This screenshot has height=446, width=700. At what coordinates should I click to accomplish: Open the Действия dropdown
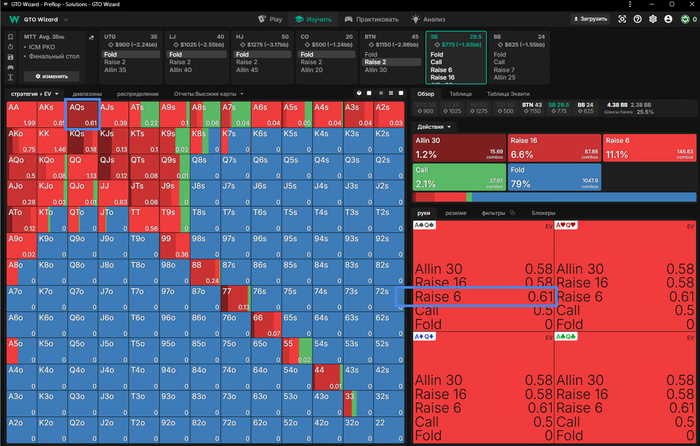click(434, 127)
